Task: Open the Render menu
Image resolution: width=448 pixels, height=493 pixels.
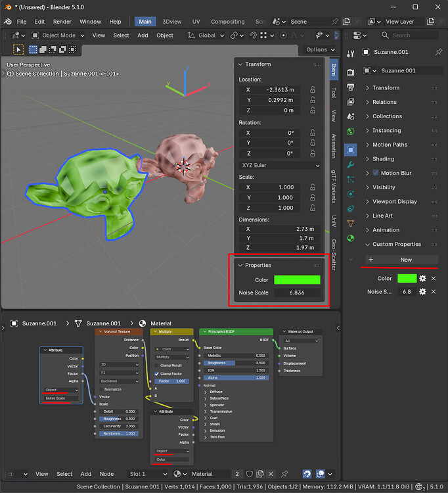Action: point(62,22)
